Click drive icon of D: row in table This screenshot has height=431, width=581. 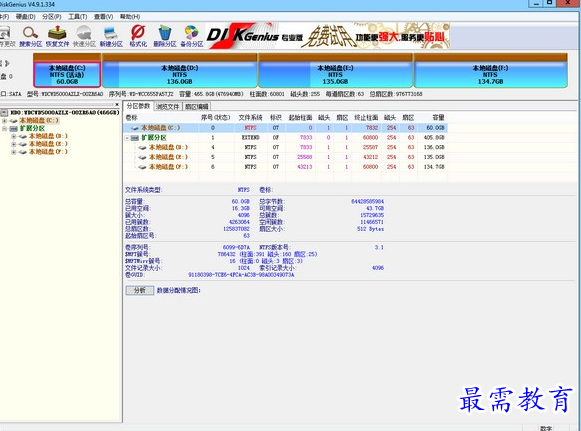tap(142, 147)
